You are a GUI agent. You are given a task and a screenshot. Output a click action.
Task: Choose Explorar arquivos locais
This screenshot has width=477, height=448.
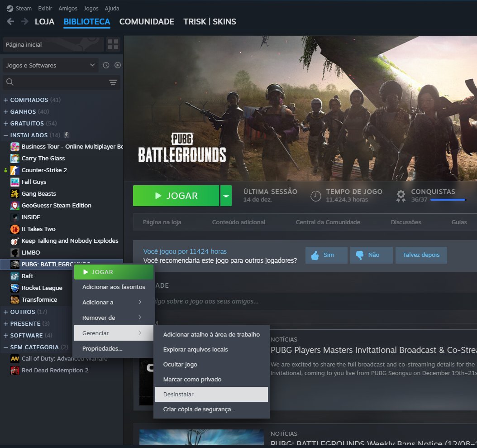point(211,349)
